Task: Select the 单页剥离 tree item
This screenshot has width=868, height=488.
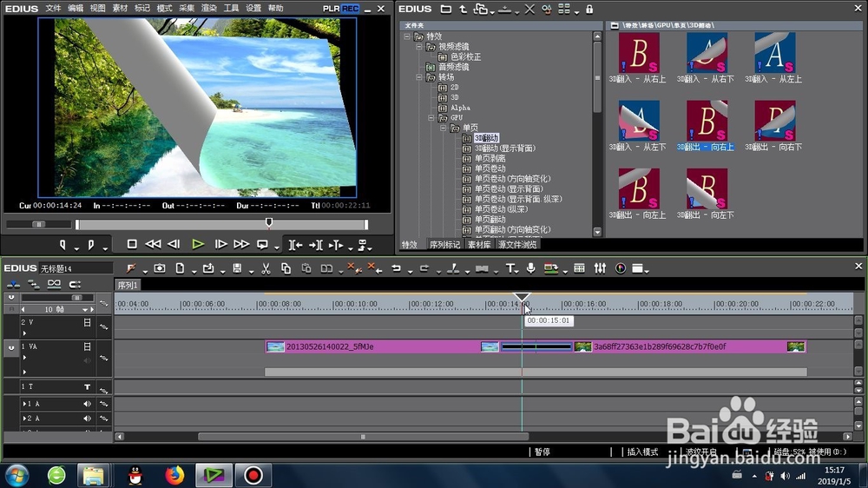Action: click(x=490, y=158)
